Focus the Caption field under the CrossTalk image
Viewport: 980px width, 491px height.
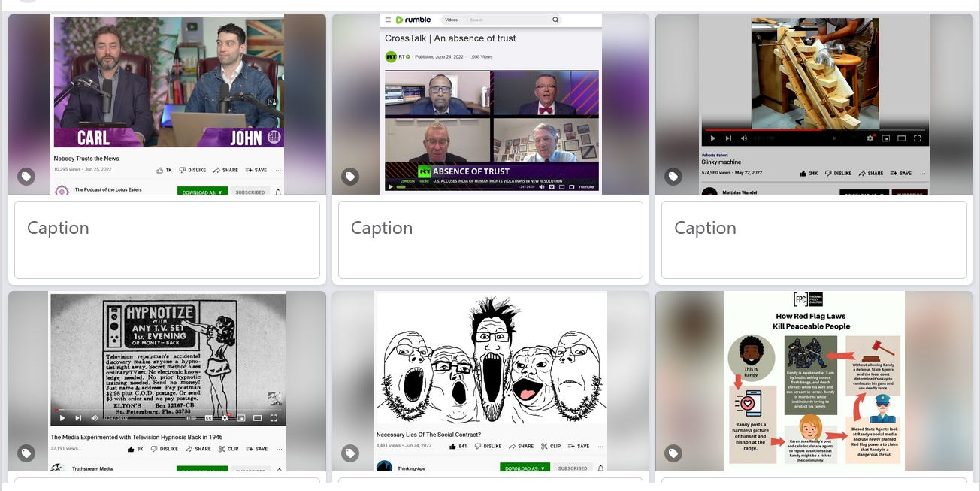click(491, 240)
